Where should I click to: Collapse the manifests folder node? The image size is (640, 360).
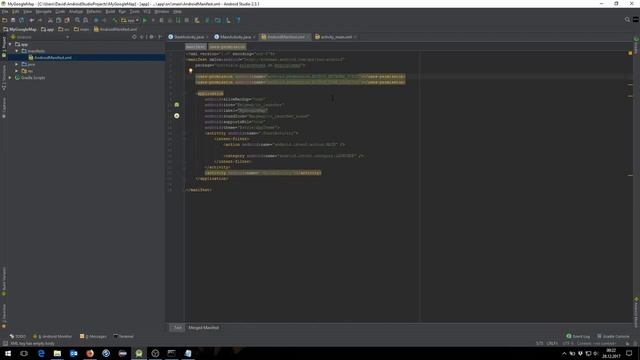tap(17, 51)
